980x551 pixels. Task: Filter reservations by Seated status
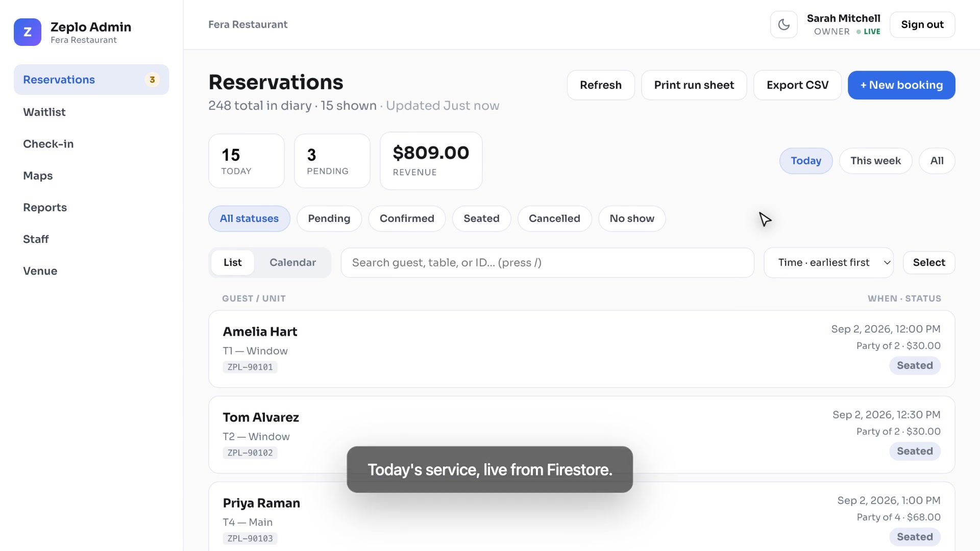click(x=481, y=219)
